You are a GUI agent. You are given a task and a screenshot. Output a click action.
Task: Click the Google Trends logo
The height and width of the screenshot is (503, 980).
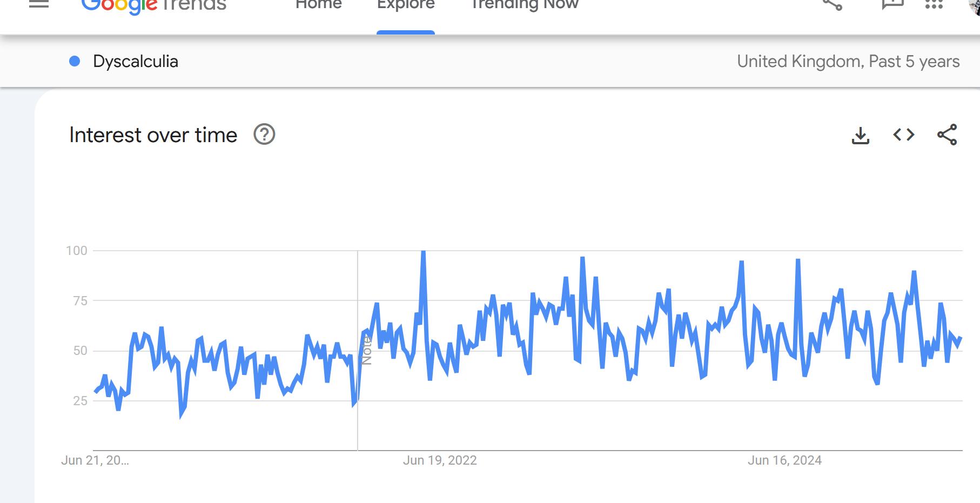point(154,5)
